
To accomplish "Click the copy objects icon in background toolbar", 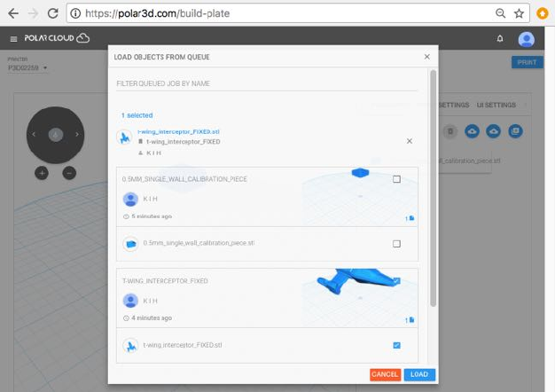I will [515, 131].
